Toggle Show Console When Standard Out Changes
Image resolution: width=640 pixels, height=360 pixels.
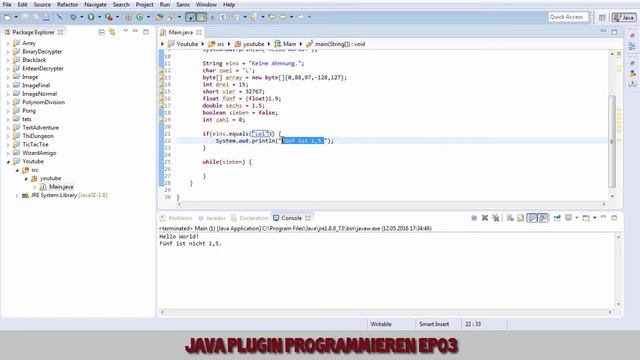pos(532,218)
